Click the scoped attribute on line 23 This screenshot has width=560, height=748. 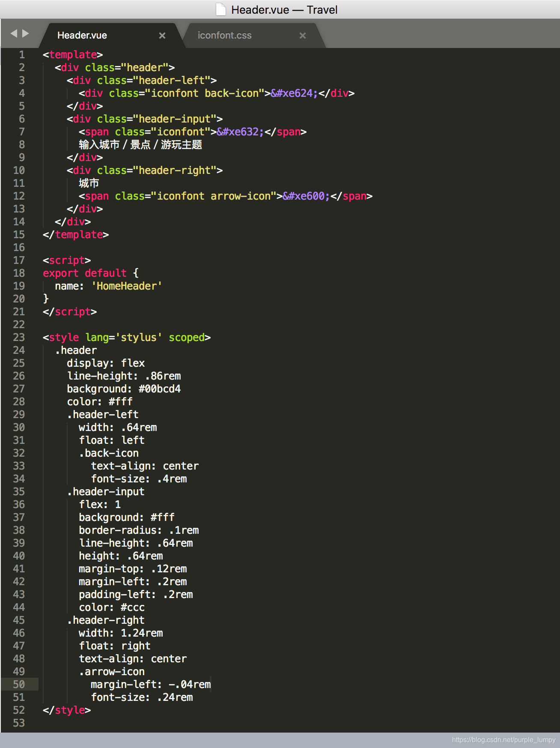tap(187, 338)
